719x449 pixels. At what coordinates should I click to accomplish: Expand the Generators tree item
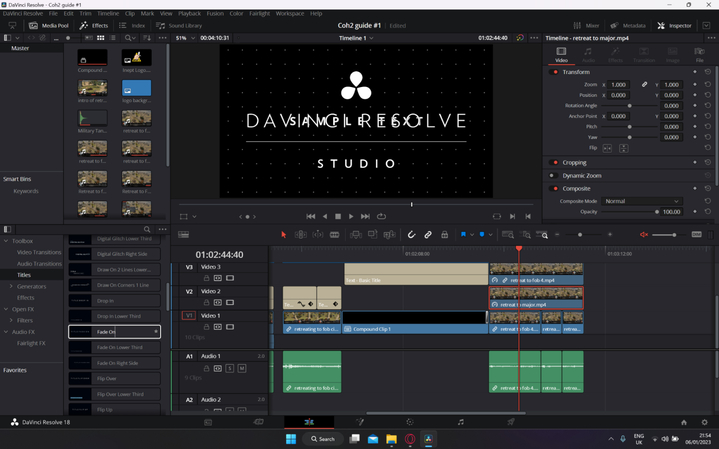pos(11,286)
